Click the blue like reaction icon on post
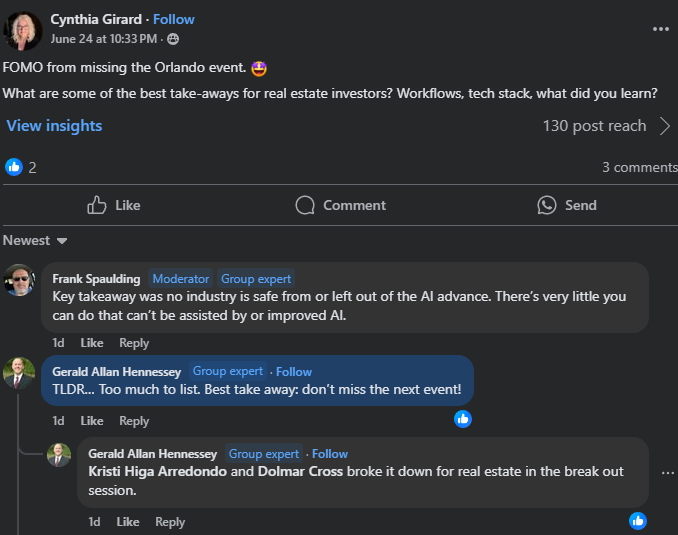Image resolution: width=678 pixels, height=535 pixels. pyautogui.click(x=14, y=167)
